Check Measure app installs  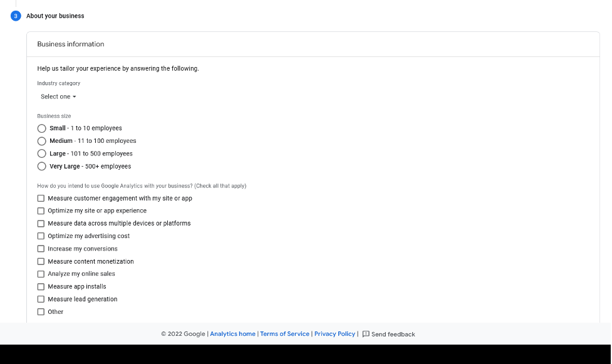tap(41, 286)
